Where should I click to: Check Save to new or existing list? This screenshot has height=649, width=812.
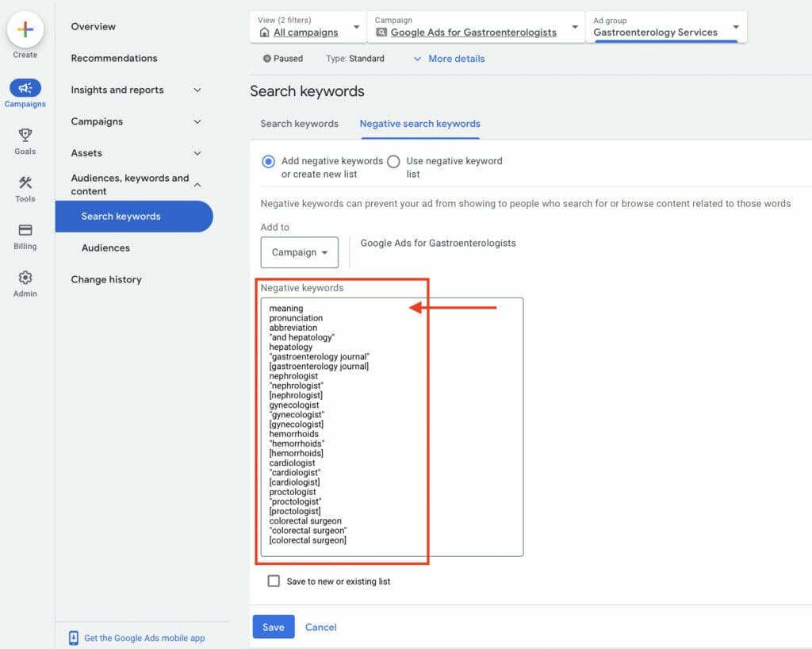pyautogui.click(x=274, y=581)
